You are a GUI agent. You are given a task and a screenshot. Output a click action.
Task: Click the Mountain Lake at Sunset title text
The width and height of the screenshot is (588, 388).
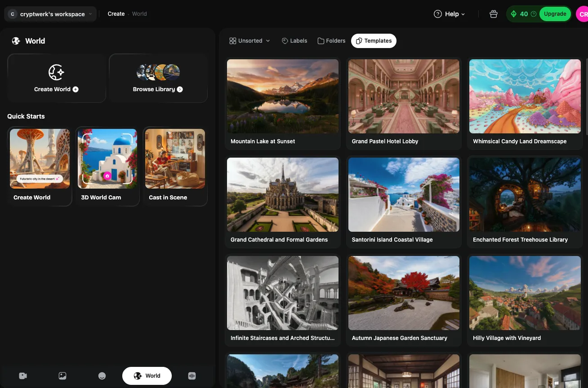pyautogui.click(x=263, y=141)
